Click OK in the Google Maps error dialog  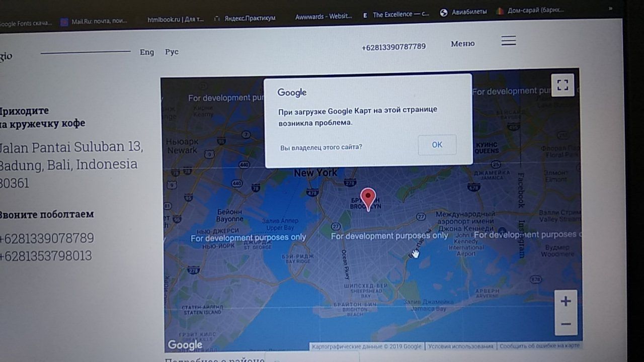437,145
